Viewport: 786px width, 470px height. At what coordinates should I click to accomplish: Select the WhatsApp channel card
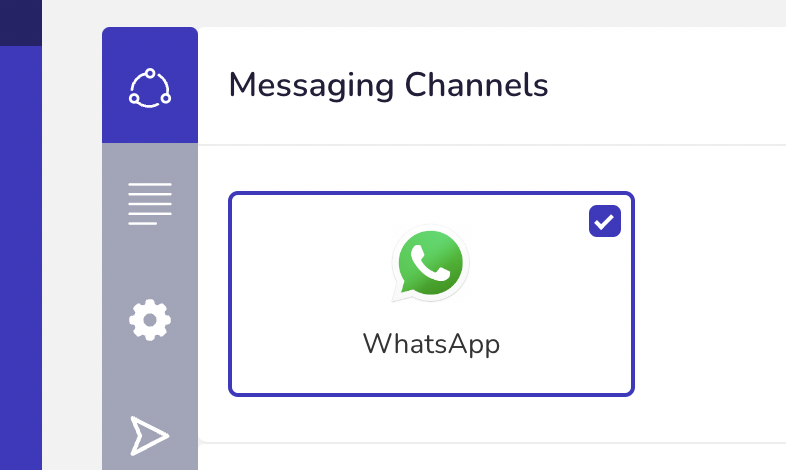coord(431,294)
